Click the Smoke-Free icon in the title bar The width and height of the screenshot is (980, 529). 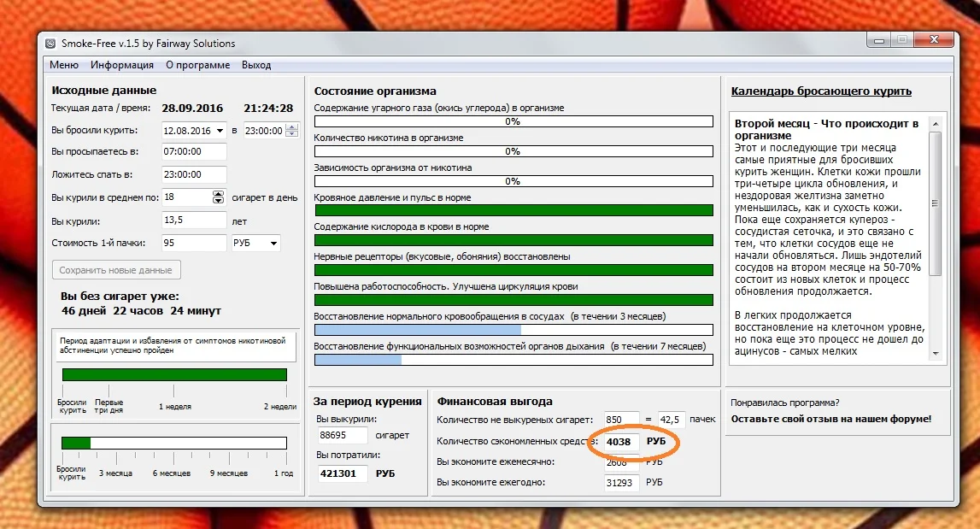tap(51, 39)
